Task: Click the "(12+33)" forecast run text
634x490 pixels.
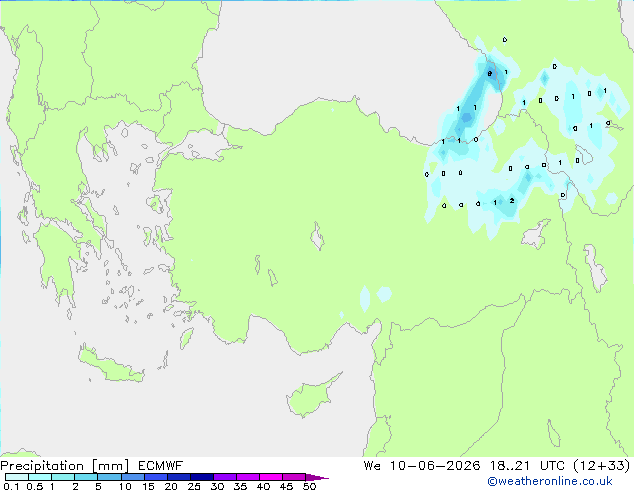Action: (602, 466)
